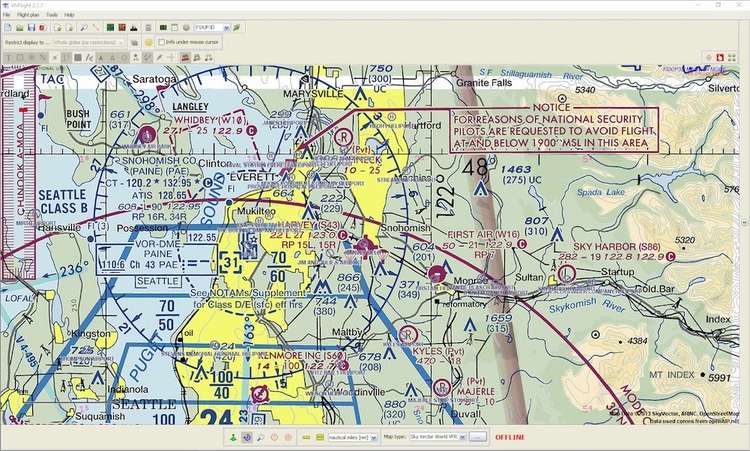Click the 'MT INDEX' map label
Image resolution: width=750 pixels, height=451 pixels.
671,374
